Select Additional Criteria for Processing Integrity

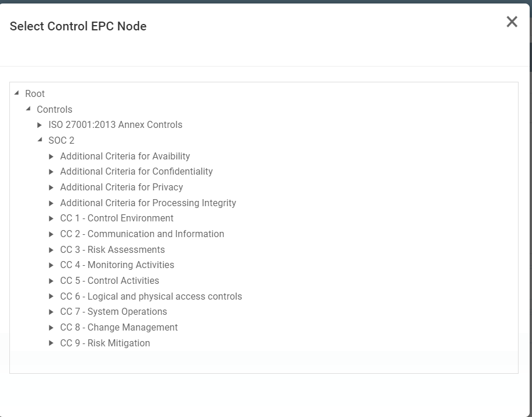click(x=148, y=203)
